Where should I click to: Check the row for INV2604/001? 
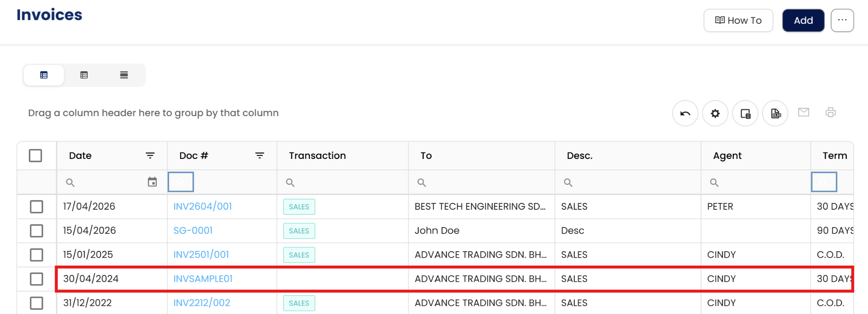click(36, 207)
